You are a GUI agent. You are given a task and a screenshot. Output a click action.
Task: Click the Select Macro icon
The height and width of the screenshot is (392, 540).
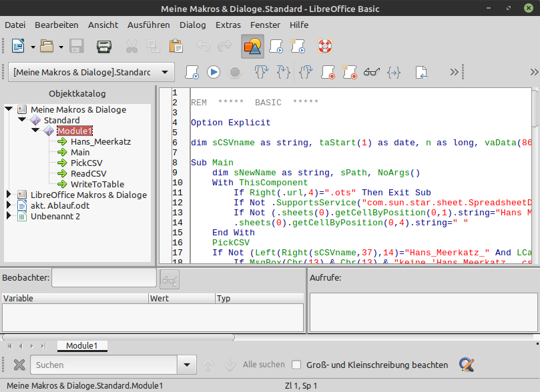click(x=276, y=46)
